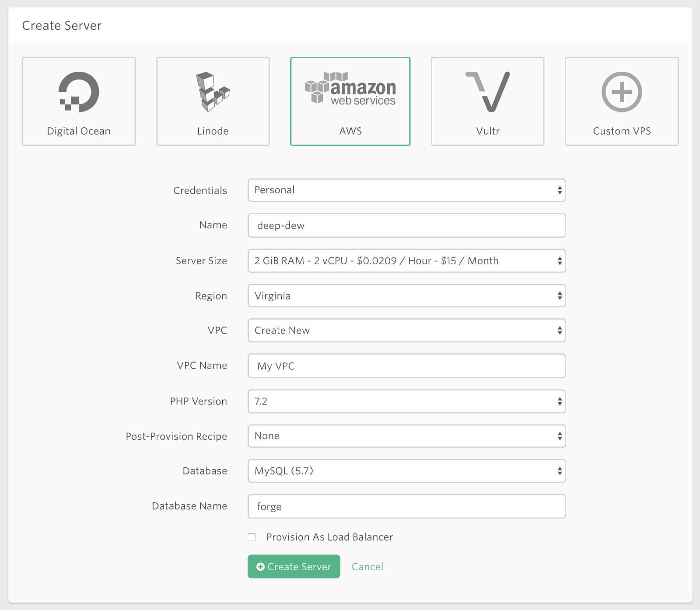The image size is (700, 610).
Task: Click the Create Server page heading
Action: 62,25
